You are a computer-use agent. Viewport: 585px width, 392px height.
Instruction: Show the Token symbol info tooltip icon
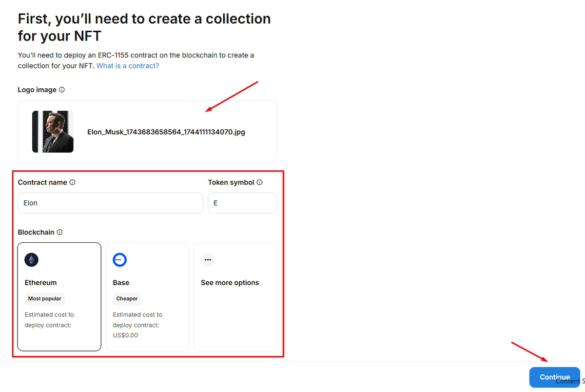point(259,182)
